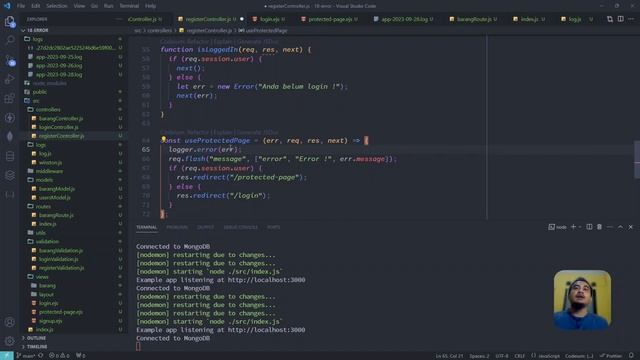Open the Selection menu

click(x=56, y=6)
